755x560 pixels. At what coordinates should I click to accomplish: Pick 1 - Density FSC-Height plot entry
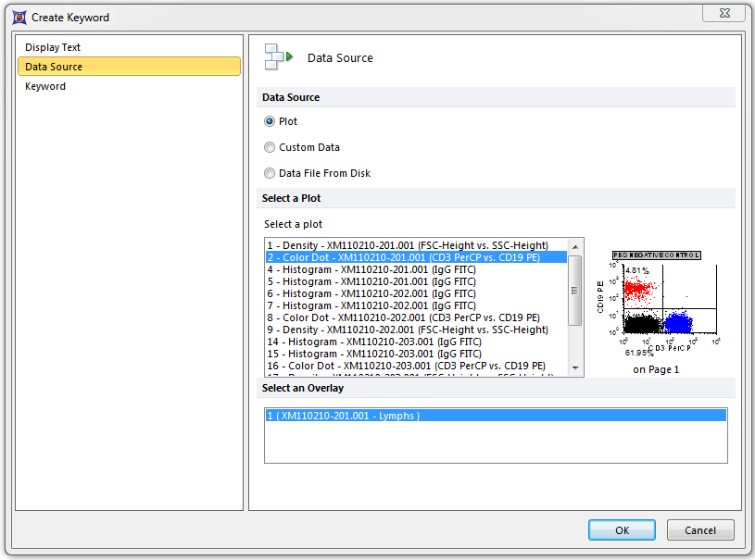point(408,245)
